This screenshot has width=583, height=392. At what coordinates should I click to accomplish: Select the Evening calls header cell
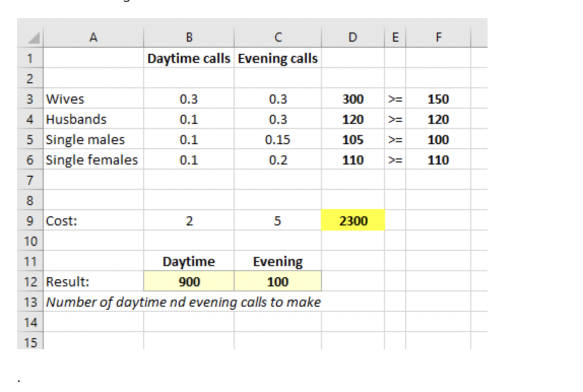277,57
